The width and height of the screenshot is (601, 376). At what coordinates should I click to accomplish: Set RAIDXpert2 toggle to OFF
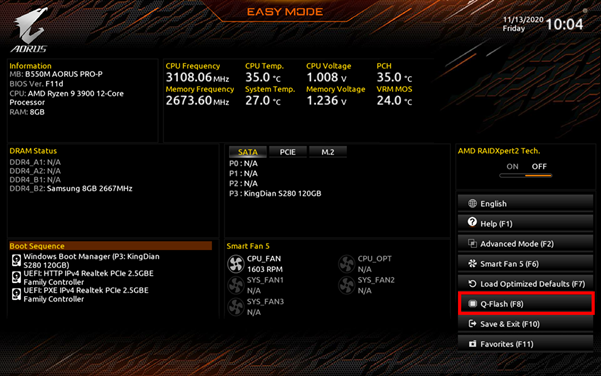[x=539, y=166]
